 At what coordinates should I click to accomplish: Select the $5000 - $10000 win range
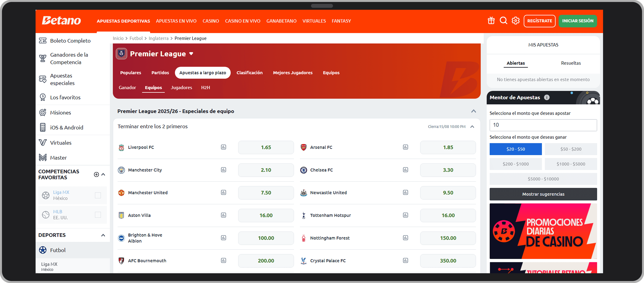click(x=543, y=179)
